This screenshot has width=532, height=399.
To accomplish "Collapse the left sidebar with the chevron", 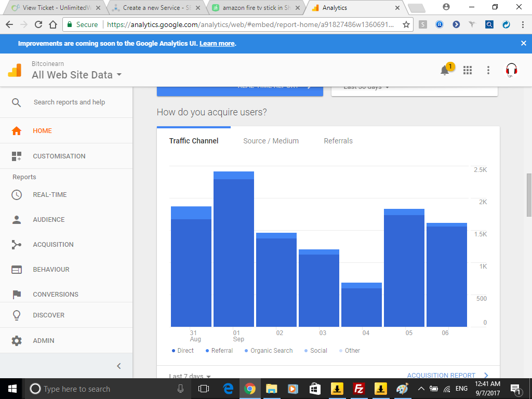I will coord(118,366).
